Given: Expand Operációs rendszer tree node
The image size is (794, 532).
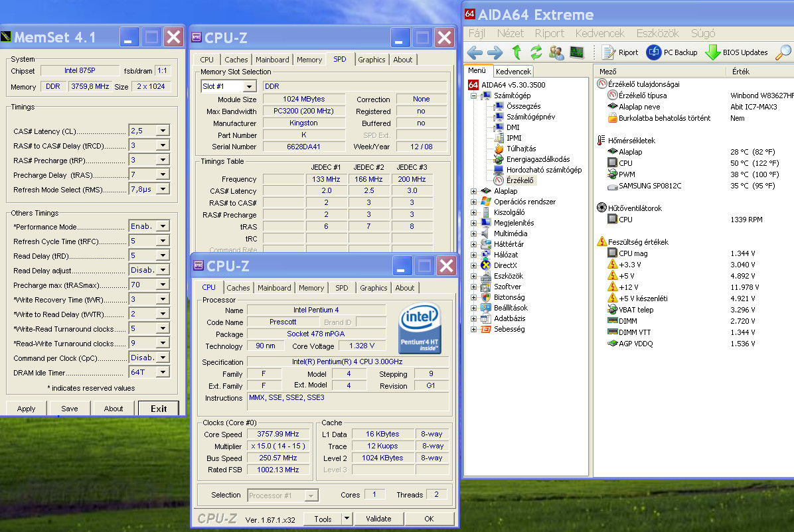Looking at the screenshot, I should point(473,202).
